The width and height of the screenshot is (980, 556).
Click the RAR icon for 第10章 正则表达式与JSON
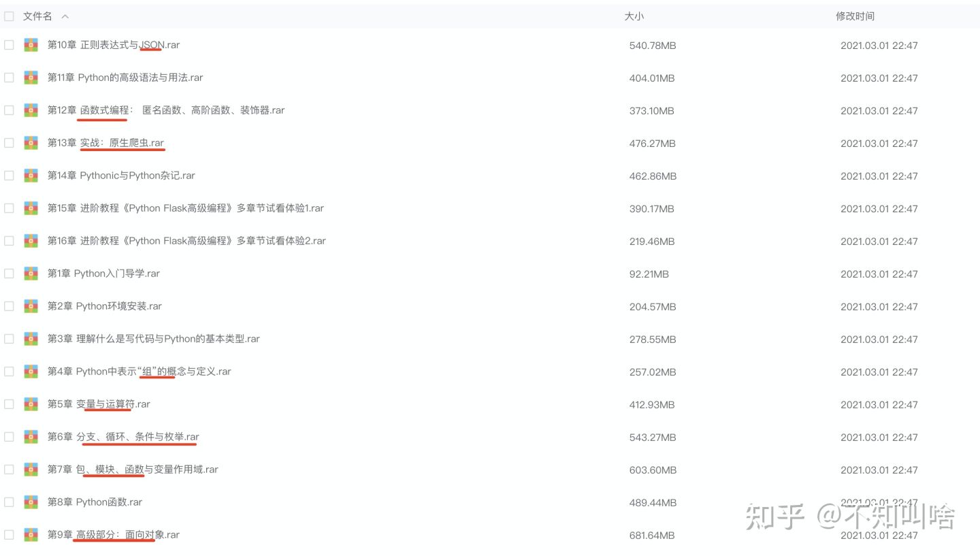point(31,45)
